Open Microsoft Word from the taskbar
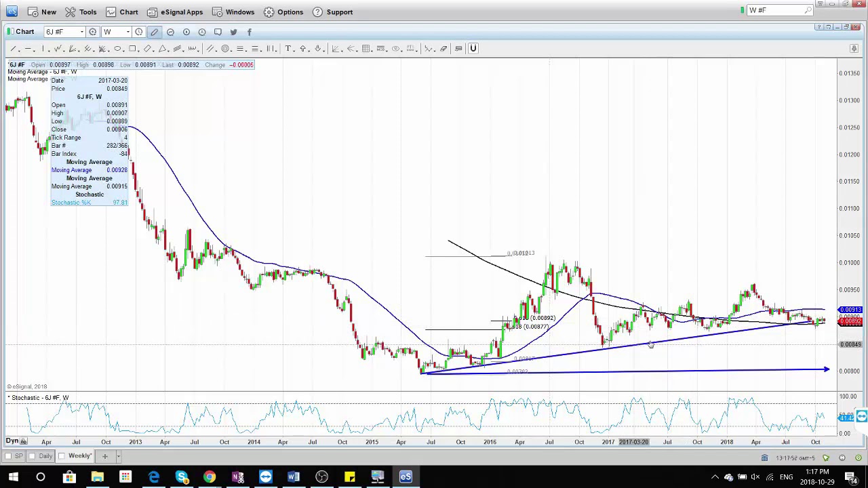 tap(294, 477)
